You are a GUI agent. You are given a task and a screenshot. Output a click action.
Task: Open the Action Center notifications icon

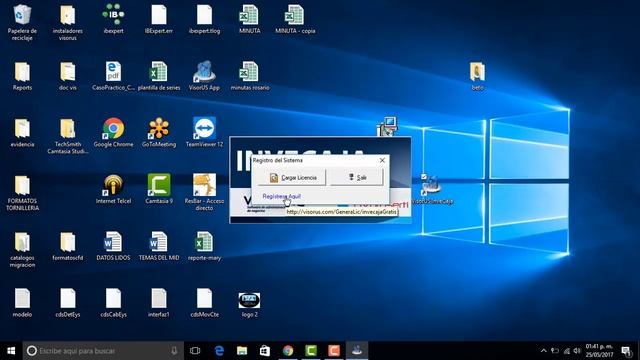626,351
